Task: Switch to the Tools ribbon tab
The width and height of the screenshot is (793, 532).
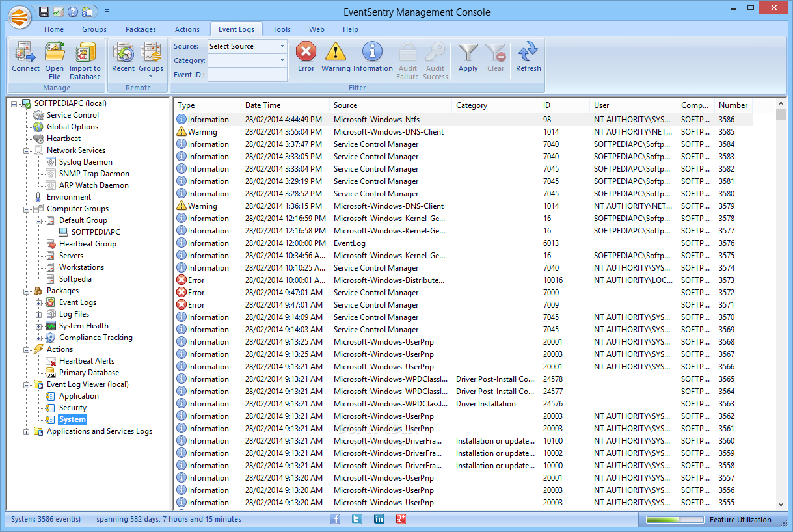Action: click(282, 29)
